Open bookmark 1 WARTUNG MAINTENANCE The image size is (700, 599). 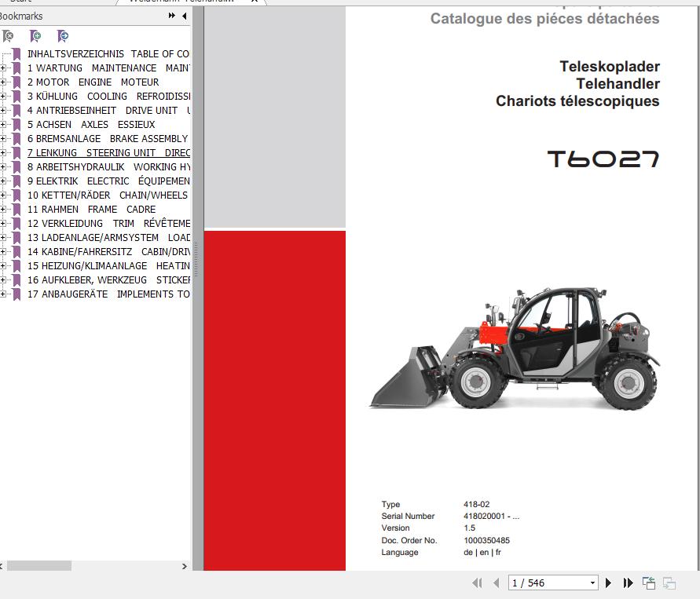tap(108, 68)
